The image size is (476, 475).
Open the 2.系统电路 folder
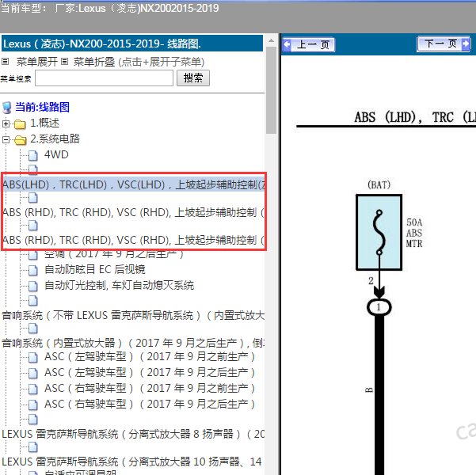(x=55, y=139)
